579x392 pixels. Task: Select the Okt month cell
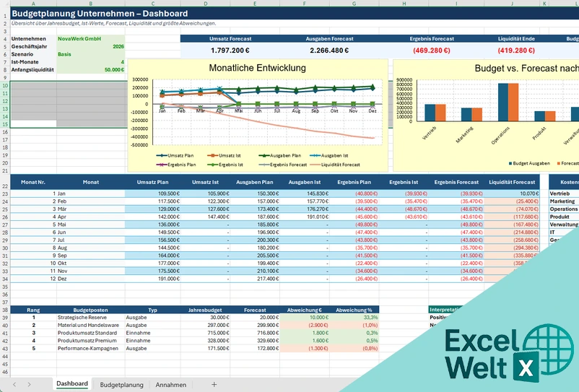click(x=91, y=263)
